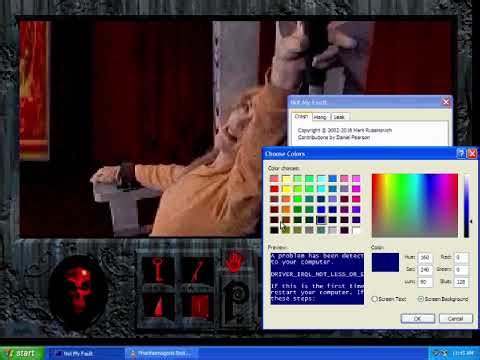The width and height of the screenshot is (480, 360).
Task: Open the Hang tab in Not My Fault
Action: pos(320,117)
